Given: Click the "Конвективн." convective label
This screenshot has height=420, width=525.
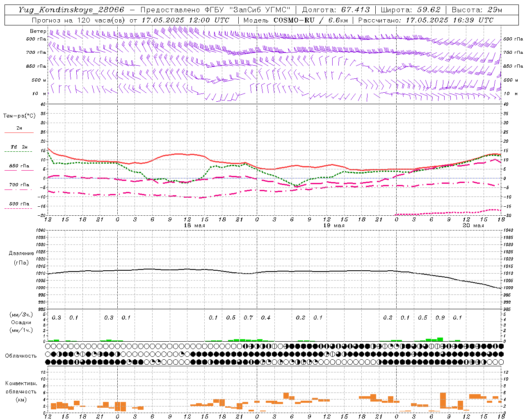Looking at the screenshot, I should 21,383.
